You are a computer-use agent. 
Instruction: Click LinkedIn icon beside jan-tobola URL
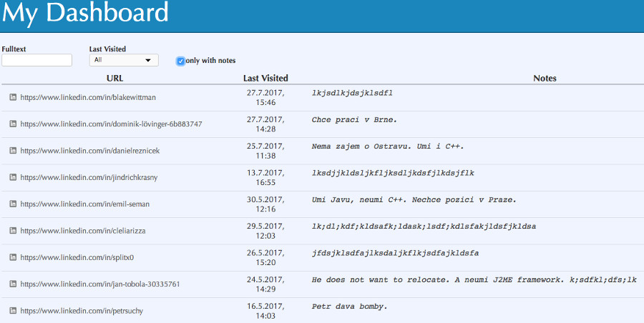click(13, 284)
